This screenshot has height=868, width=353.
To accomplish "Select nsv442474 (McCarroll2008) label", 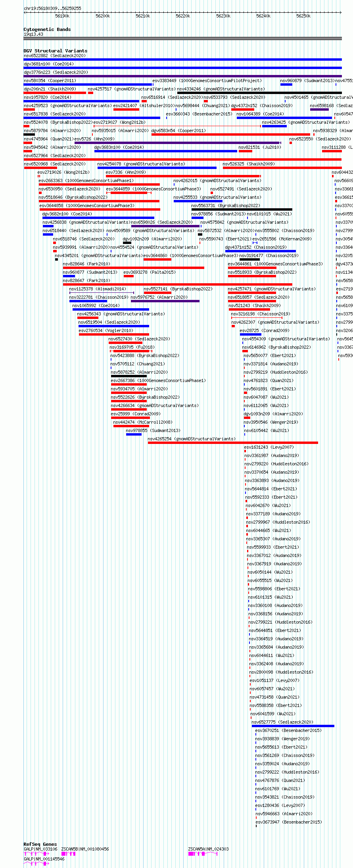I will pos(142,422).
